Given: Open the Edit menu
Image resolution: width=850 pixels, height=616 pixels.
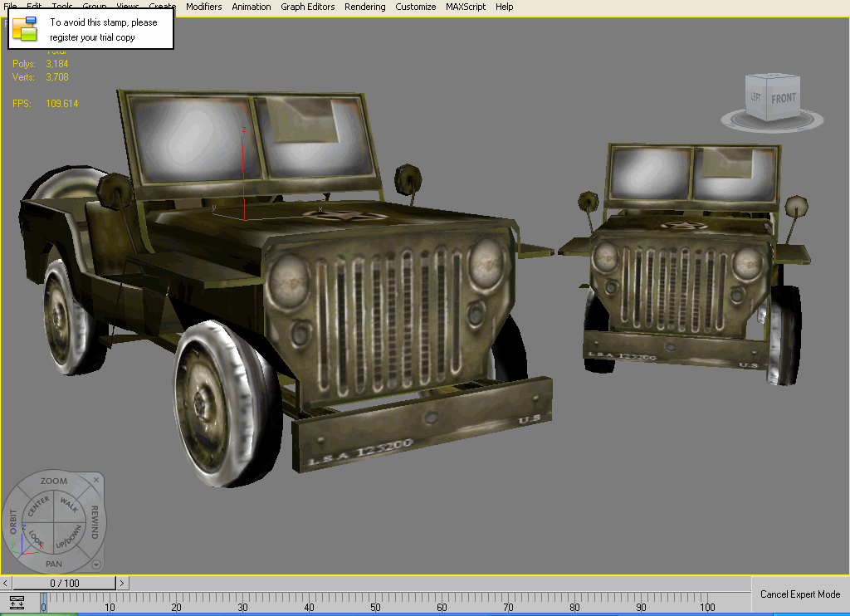Looking at the screenshot, I should point(33,6).
